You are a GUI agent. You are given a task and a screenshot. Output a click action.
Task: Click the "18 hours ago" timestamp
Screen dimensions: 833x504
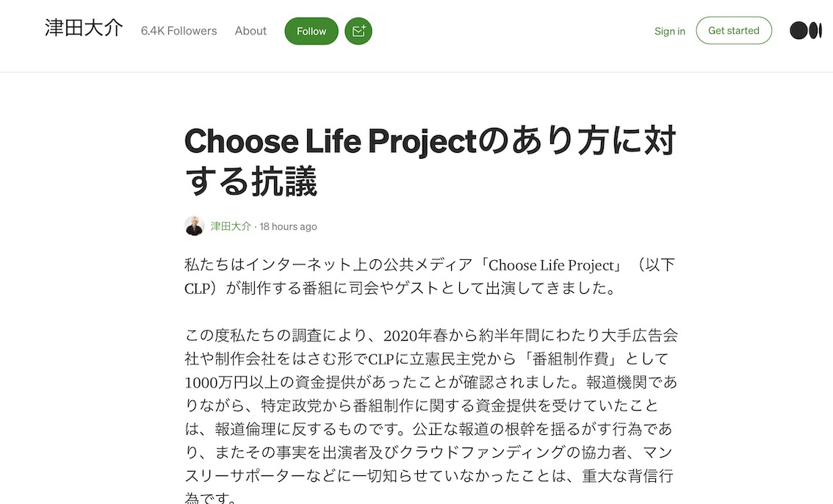coord(288,226)
